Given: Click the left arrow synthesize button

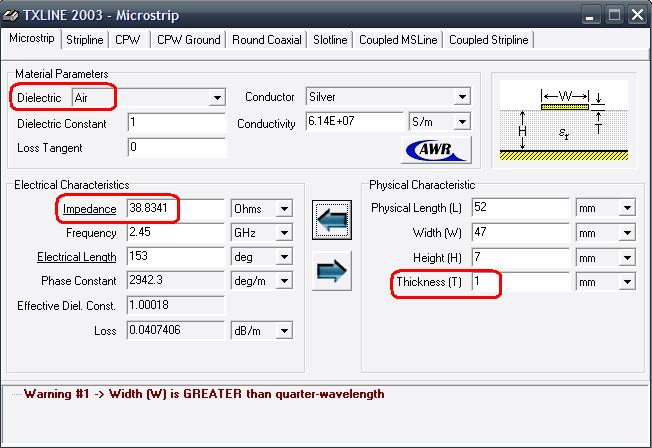Looking at the screenshot, I should tap(332, 220).
